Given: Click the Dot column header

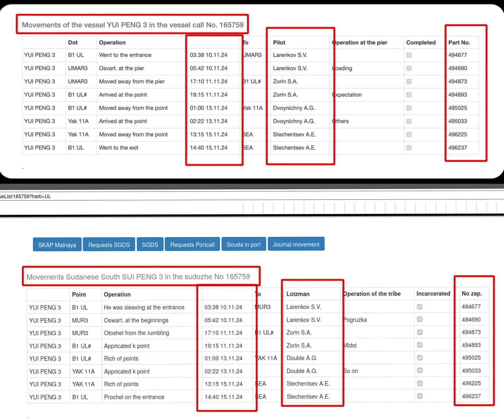Looking at the screenshot, I should tap(73, 42).
